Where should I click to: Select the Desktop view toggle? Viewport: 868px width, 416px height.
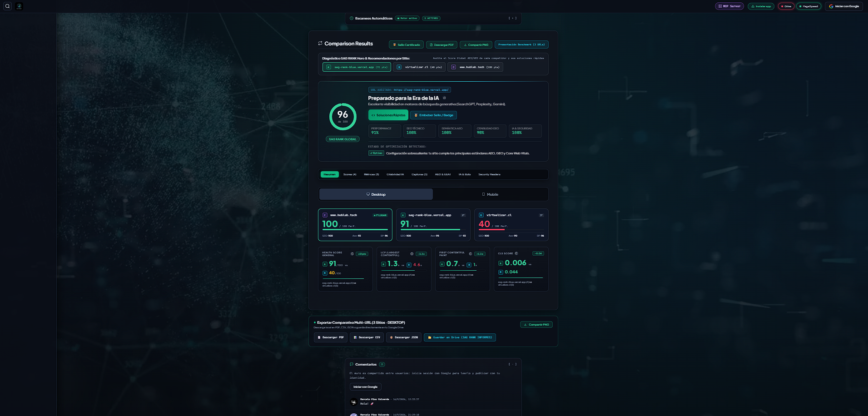pyautogui.click(x=376, y=194)
